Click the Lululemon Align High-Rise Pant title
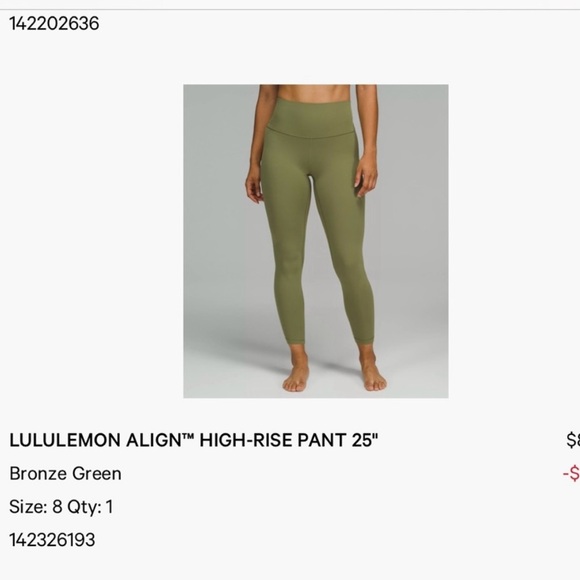 [194, 440]
